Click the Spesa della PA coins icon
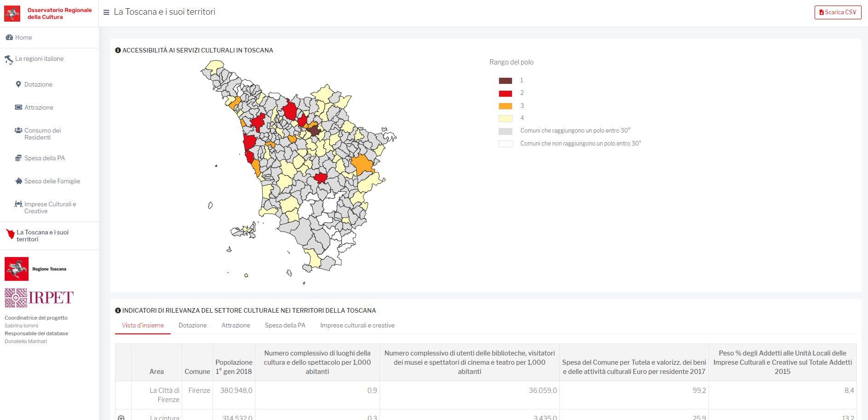The image size is (868, 420). click(18, 158)
